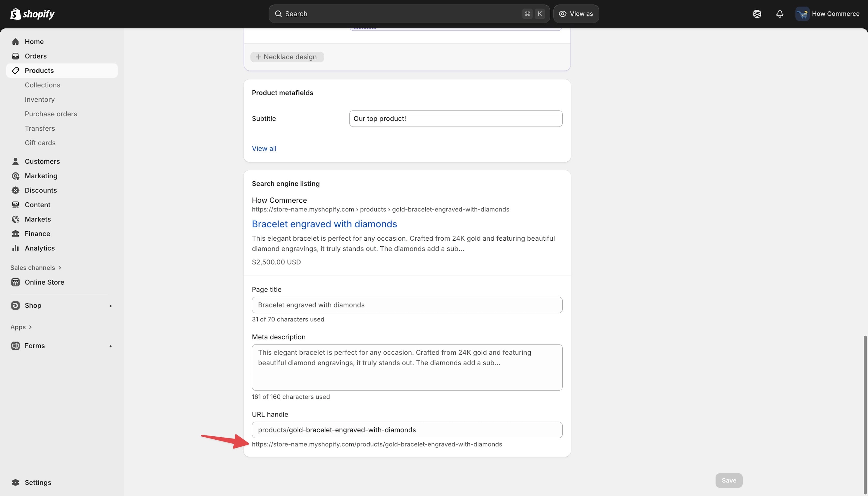
Task: Open Settings label in the sidebar
Action: click(x=38, y=482)
